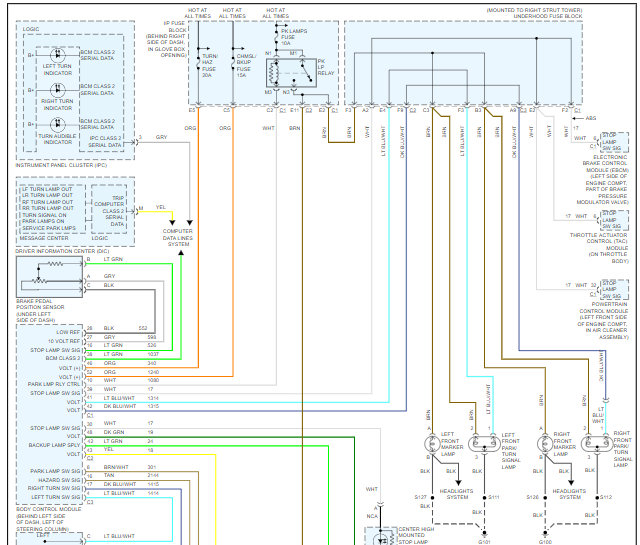Select the PK LP RELAY label
Screen dimensions: 640x545
pos(326,67)
